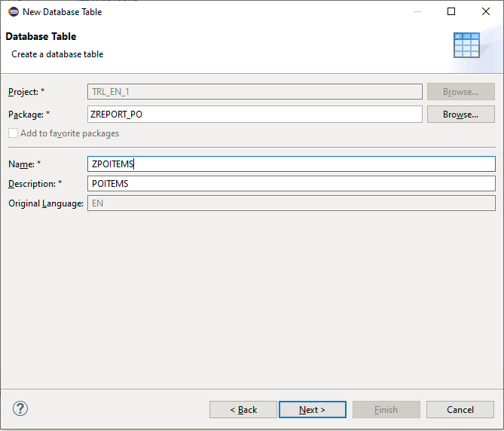The width and height of the screenshot is (504, 431).
Task: Click the Project field showing TRL_EN_1
Action: point(255,92)
